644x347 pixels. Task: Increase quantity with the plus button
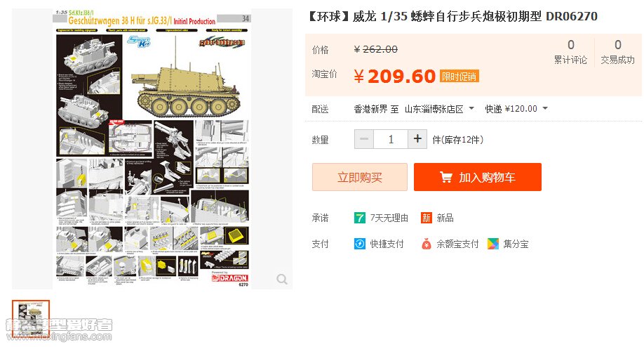[417, 139]
